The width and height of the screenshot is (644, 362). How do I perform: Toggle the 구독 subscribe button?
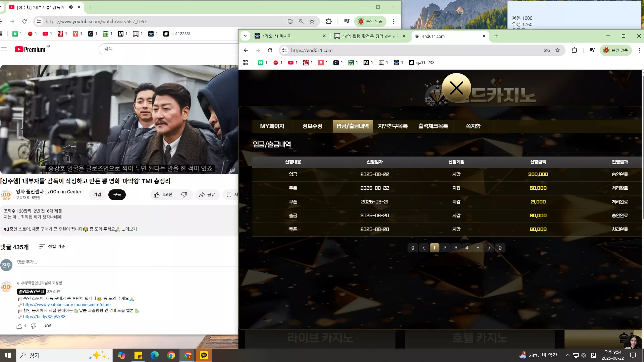point(117,195)
